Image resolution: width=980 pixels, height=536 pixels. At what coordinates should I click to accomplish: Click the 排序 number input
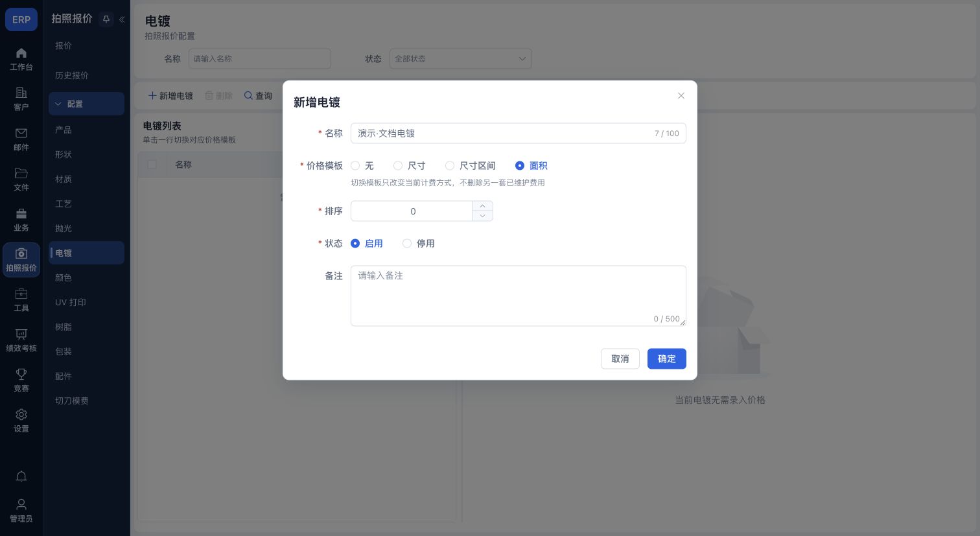coord(412,211)
